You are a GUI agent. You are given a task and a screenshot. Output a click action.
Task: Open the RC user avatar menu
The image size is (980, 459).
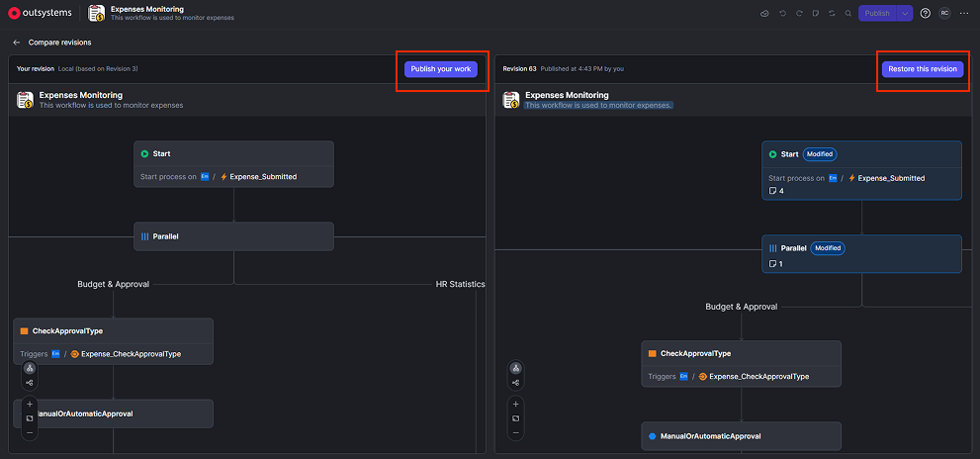coord(944,13)
